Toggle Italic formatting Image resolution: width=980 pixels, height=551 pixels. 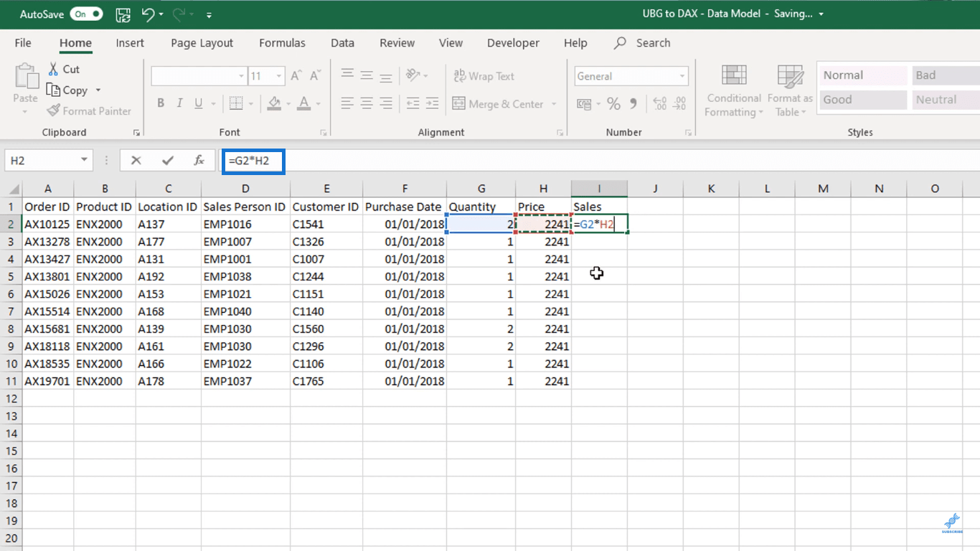(179, 103)
